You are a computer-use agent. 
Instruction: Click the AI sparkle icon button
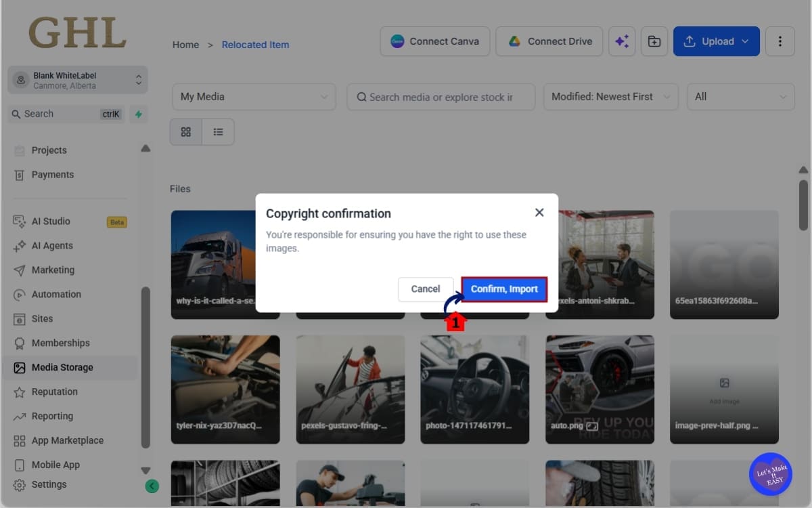coord(622,41)
